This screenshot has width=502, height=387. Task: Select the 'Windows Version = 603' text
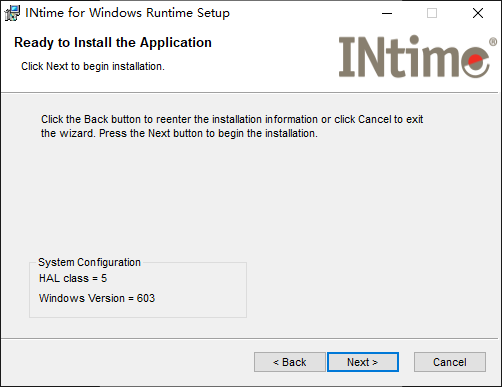tap(97, 298)
